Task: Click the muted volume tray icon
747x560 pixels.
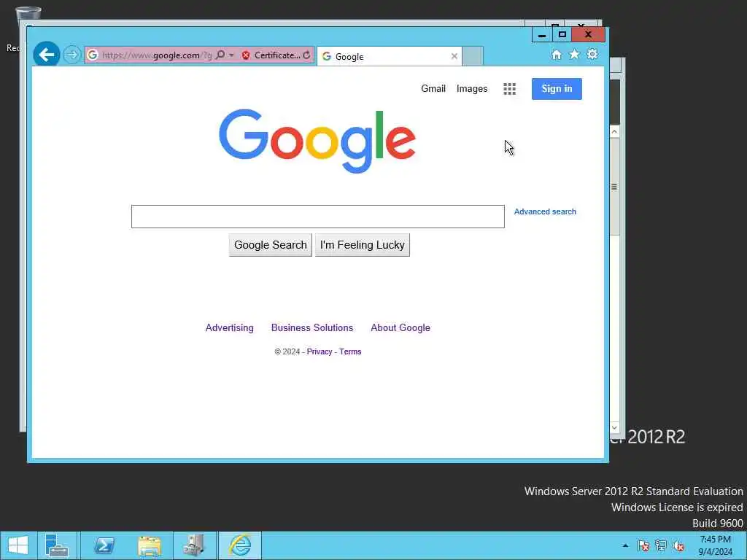Action: tap(678, 545)
